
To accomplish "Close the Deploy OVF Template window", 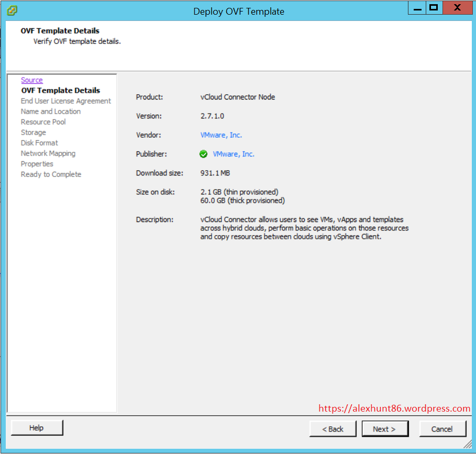I will 458,8.
